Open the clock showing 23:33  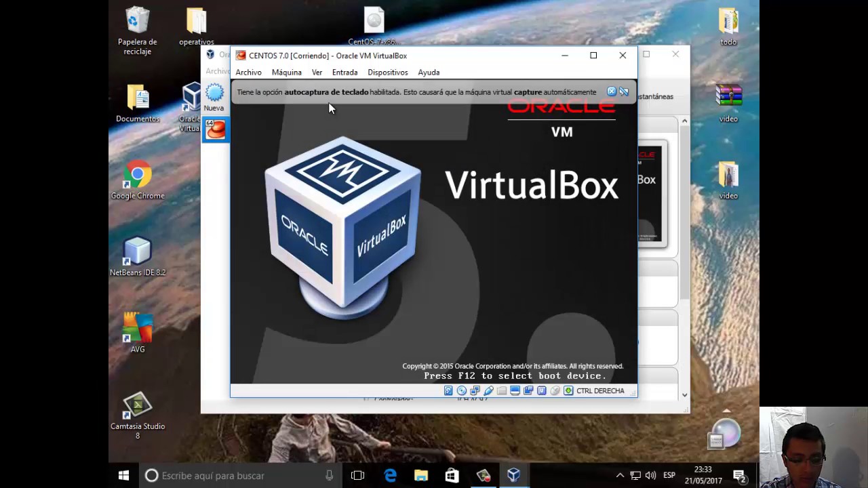(703, 476)
